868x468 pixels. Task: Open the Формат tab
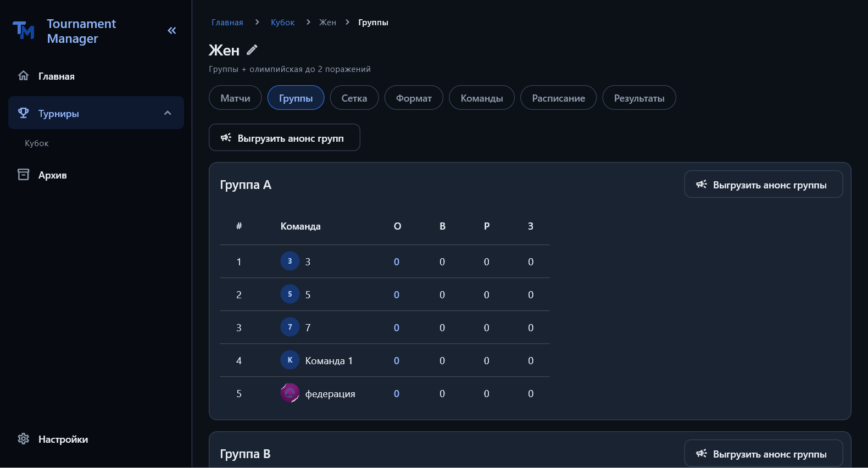pyautogui.click(x=414, y=98)
